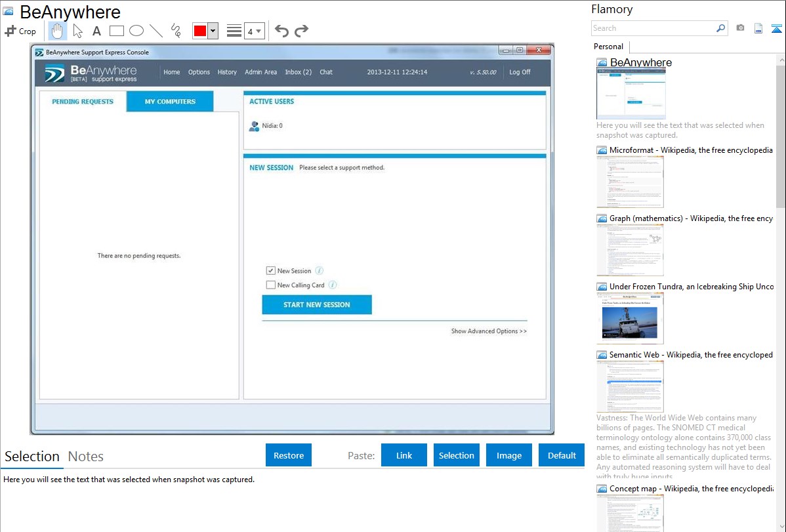Click the Graph (mathematics) - Wikipedia title
The image size is (786, 532).
[x=692, y=218]
